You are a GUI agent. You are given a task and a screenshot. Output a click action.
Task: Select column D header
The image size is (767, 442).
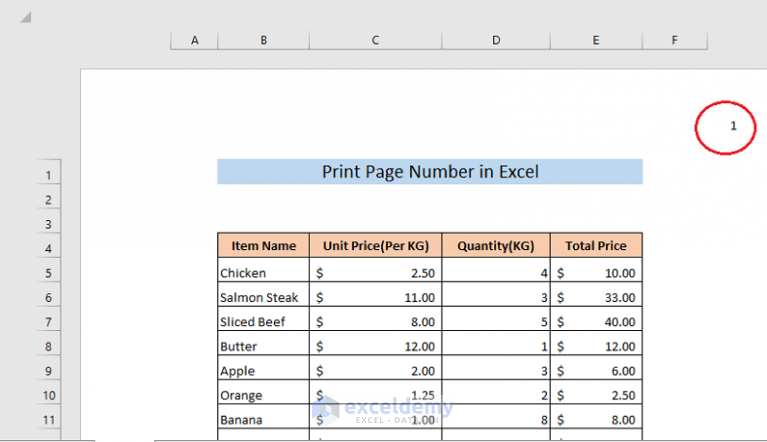[x=496, y=41]
